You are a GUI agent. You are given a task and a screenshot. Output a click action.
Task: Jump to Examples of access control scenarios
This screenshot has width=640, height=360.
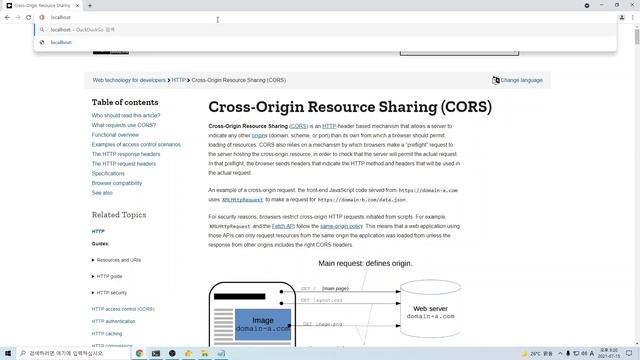pos(136,144)
